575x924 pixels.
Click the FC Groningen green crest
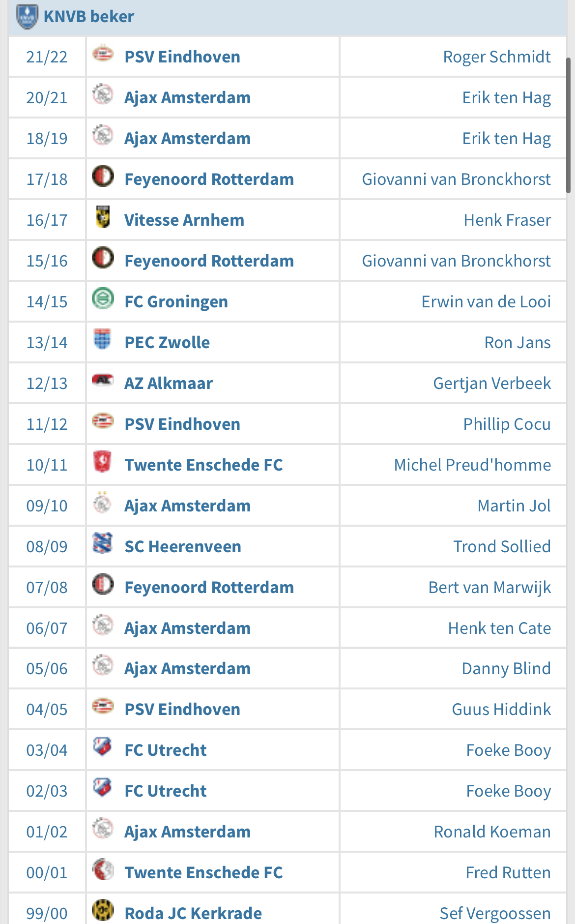pyautogui.click(x=103, y=298)
